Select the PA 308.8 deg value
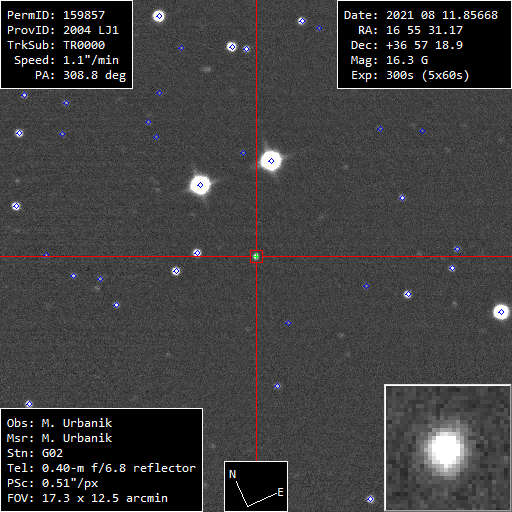Viewport: 512px width, 512px height. click(81, 75)
